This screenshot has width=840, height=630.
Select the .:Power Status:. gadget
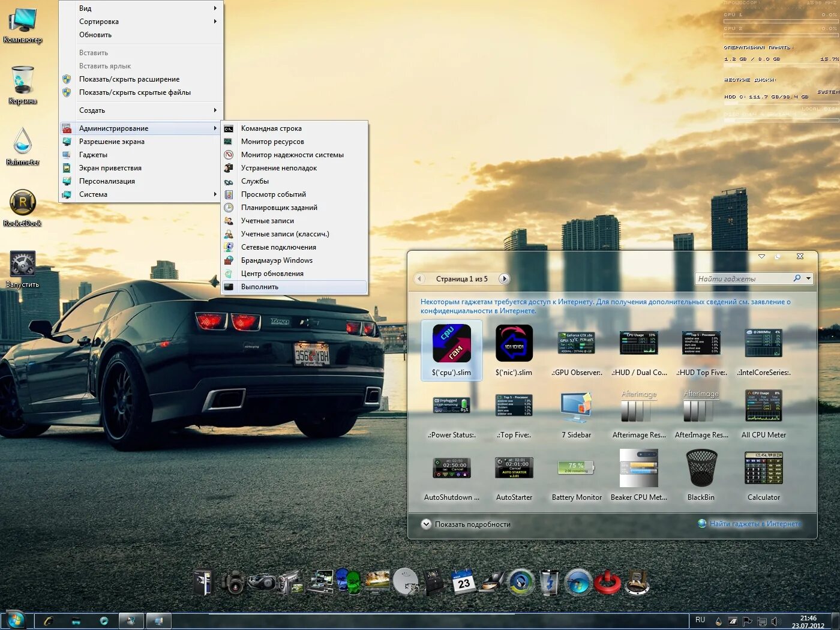tap(452, 416)
